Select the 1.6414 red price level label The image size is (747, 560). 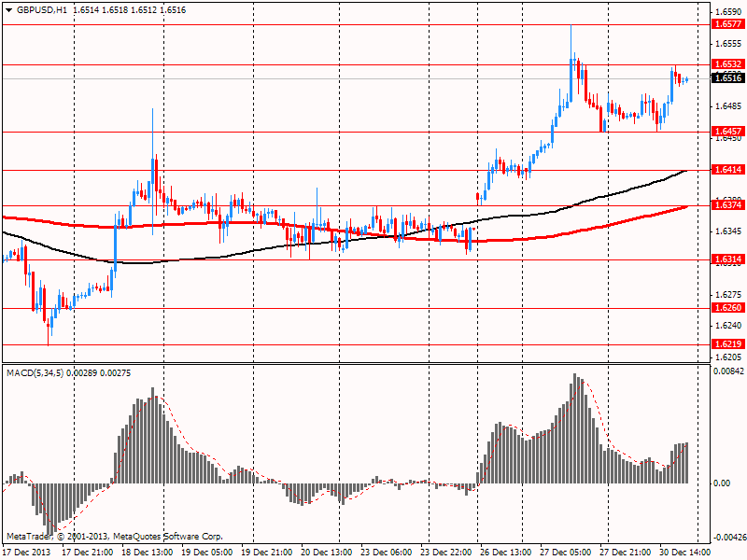pyautogui.click(x=728, y=169)
